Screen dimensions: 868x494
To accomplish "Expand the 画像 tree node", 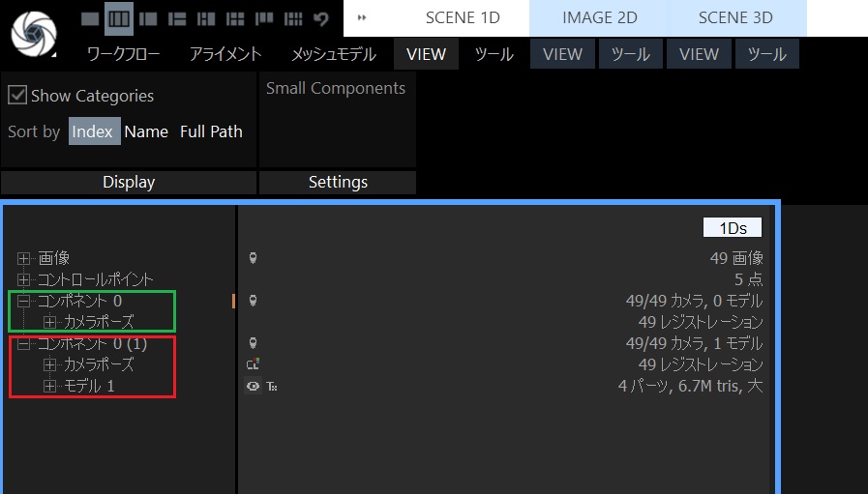I will pyautogui.click(x=23, y=258).
